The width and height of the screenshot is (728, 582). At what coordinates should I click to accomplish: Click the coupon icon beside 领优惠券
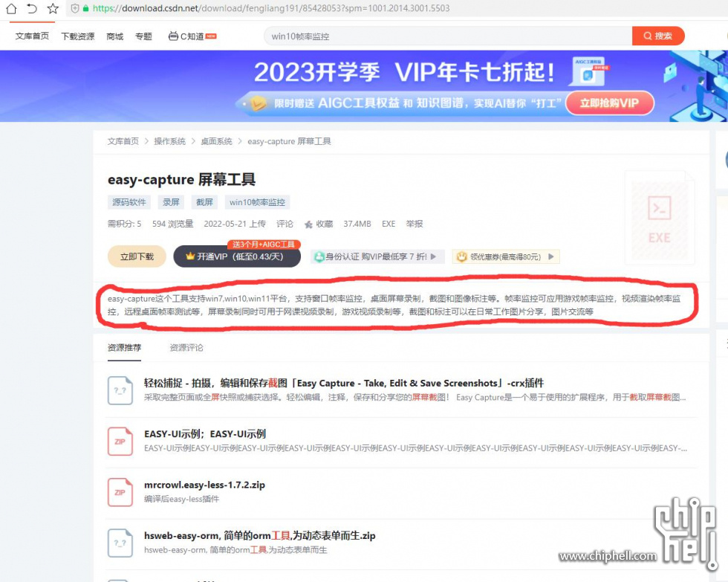tap(461, 257)
